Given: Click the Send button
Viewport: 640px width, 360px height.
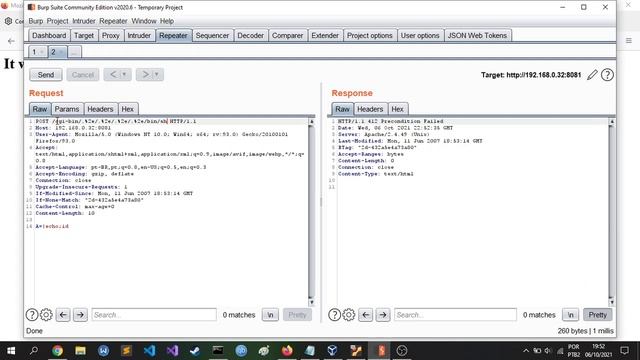Looking at the screenshot, I should pos(46,75).
